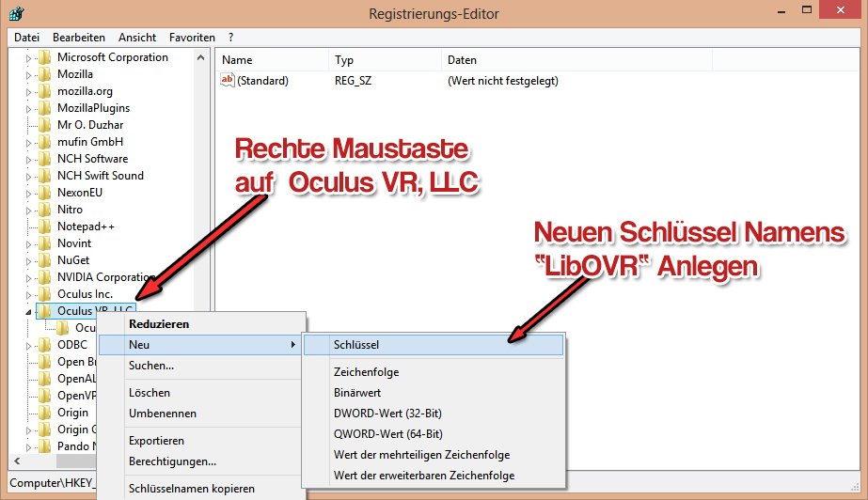
Task: Open the Neu submenu entry
Action: [200, 345]
